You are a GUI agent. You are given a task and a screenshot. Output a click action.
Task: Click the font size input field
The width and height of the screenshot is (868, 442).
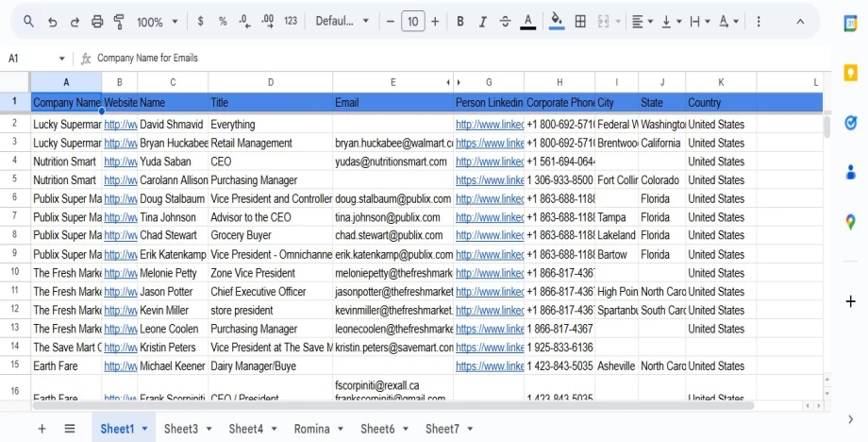pos(412,21)
